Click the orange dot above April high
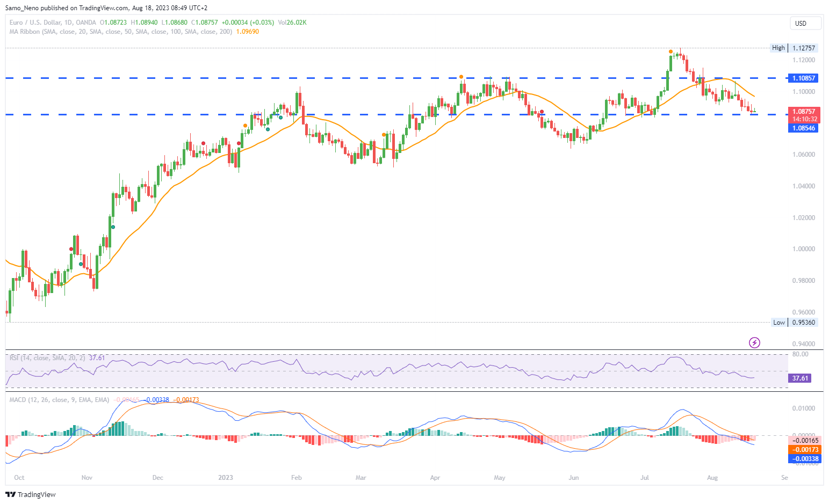This screenshot has width=829, height=504. [x=461, y=77]
